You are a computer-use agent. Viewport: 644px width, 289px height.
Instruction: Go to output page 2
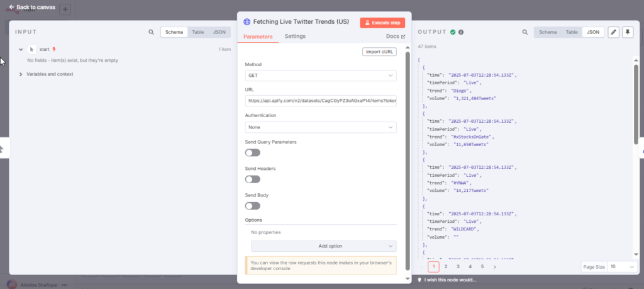[x=446, y=267]
